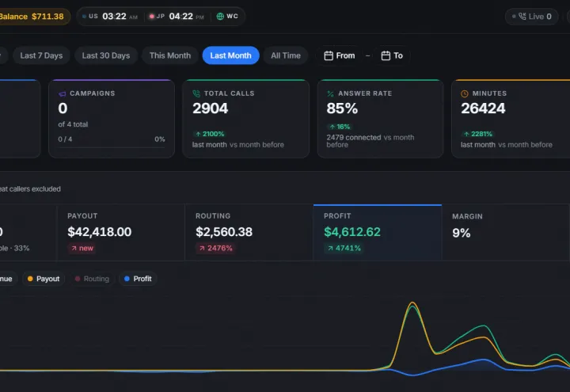The width and height of the screenshot is (570, 392).
Task: Click the 2100% increase badge
Action: [210, 134]
